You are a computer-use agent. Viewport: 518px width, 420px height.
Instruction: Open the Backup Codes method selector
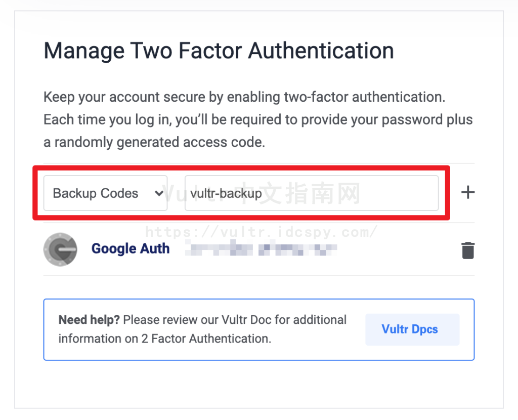tap(105, 193)
